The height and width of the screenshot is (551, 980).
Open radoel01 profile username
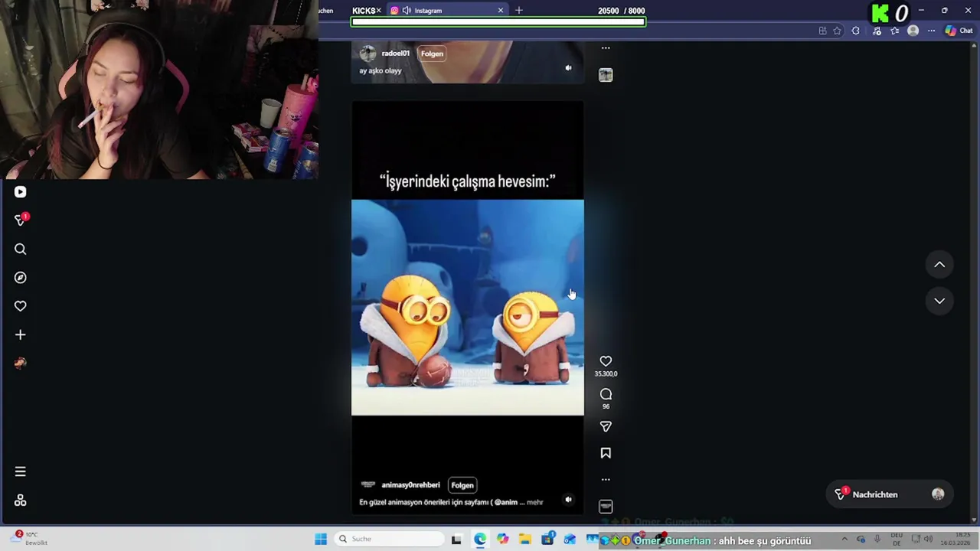coord(396,54)
